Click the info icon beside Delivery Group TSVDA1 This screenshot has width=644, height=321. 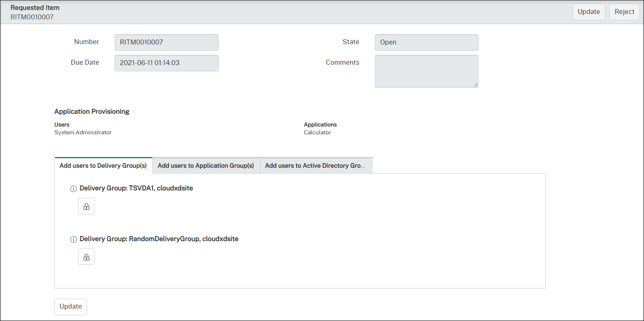(x=74, y=189)
